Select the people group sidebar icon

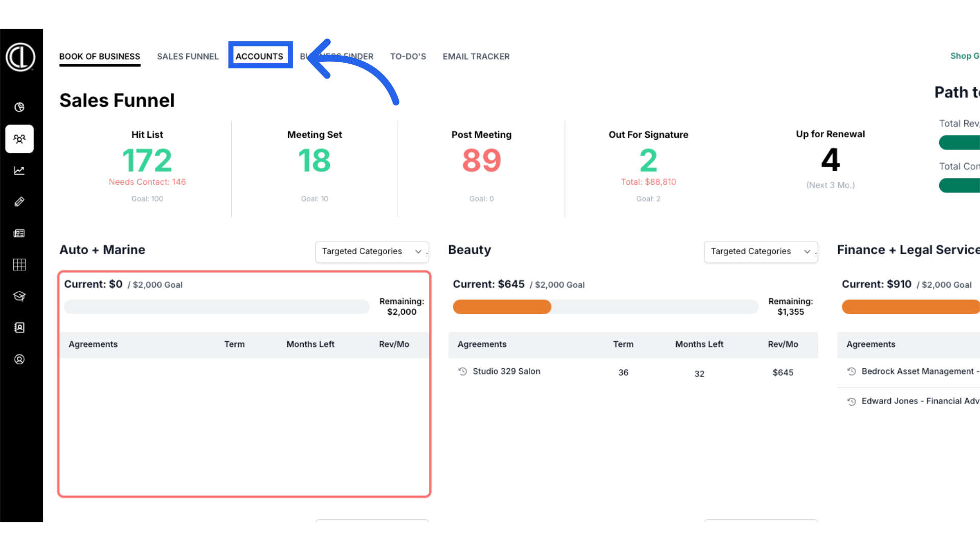19,139
